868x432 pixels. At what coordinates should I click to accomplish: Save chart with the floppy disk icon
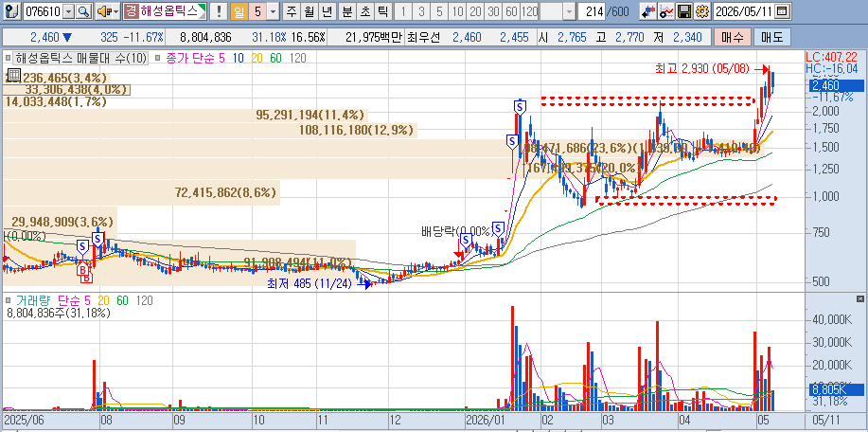tap(684, 10)
